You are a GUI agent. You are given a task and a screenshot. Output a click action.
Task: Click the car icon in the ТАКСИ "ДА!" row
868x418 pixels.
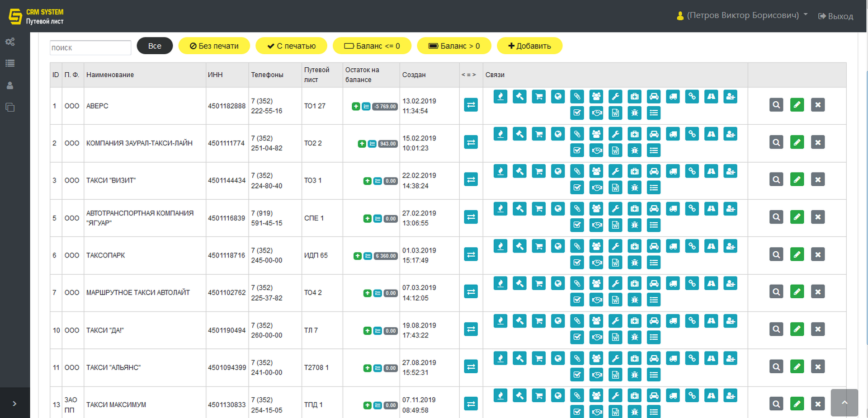[654, 321]
